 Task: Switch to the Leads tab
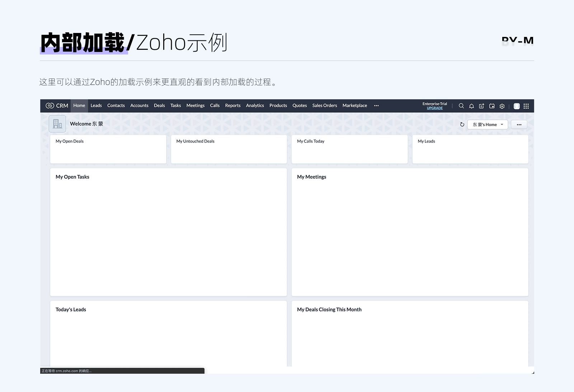[96, 106]
